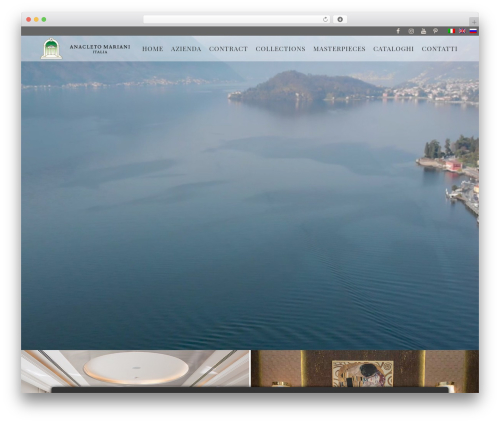Click the browser reload icon
500x423 pixels.
(325, 19)
